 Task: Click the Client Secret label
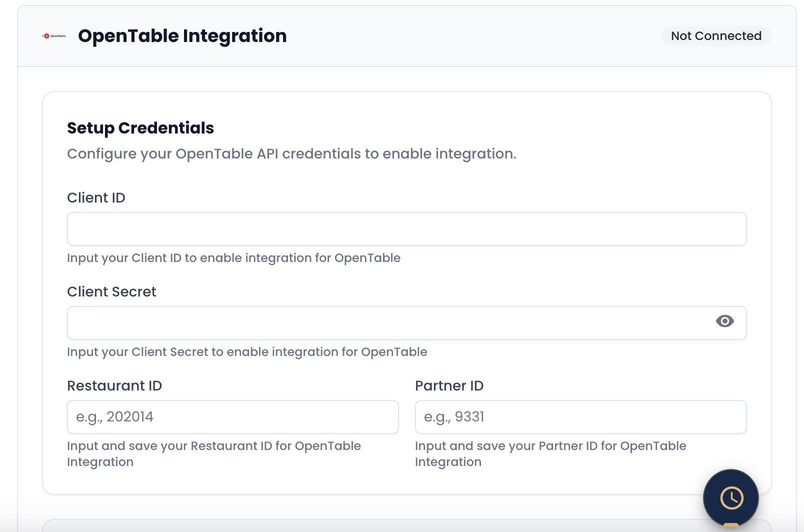pyautogui.click(x=111, y=291)
